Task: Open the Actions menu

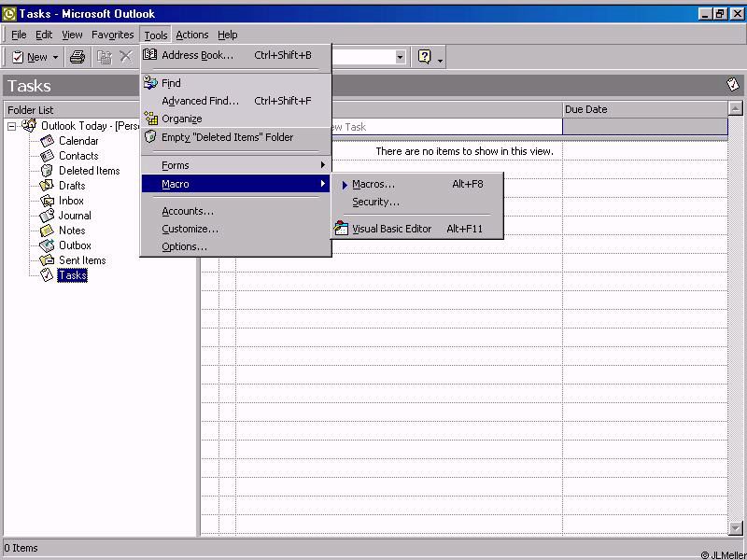Action: [192, 35]
